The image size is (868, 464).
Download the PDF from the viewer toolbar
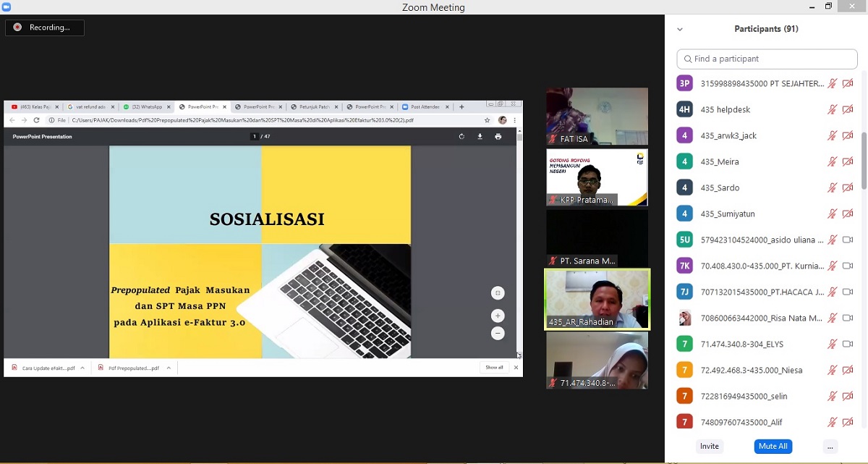point(480,136)
